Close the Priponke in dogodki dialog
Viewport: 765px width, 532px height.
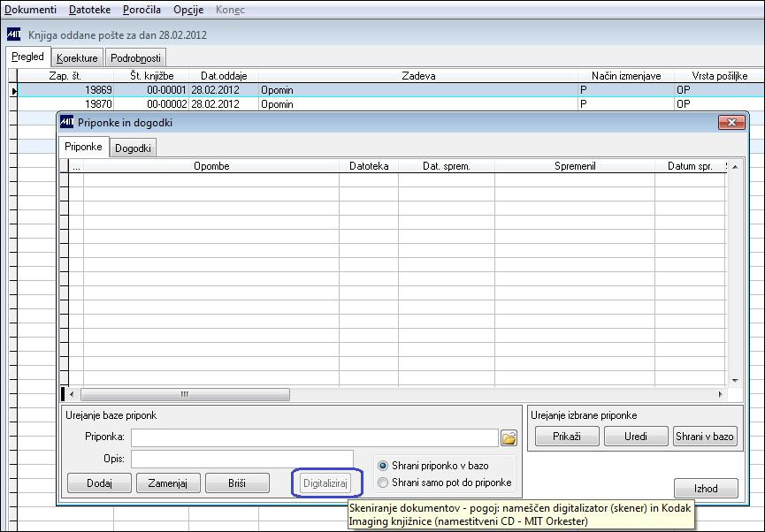731,122
